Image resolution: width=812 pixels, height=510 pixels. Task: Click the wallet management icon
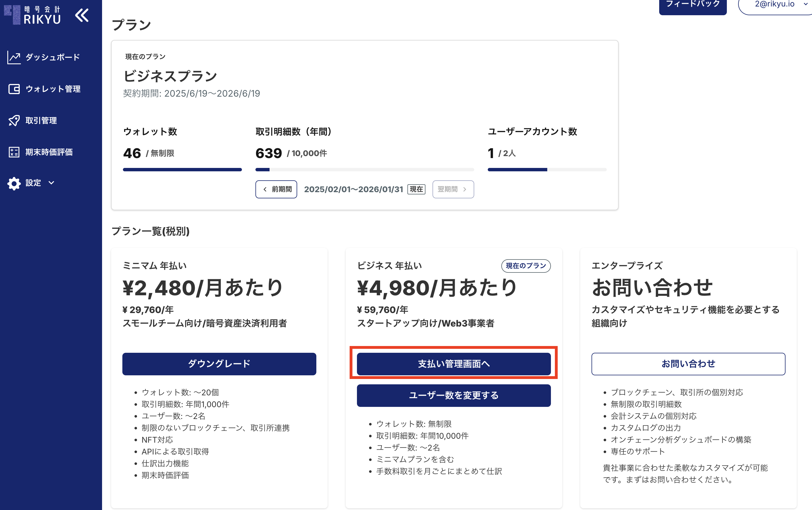(x=14, y=89)
